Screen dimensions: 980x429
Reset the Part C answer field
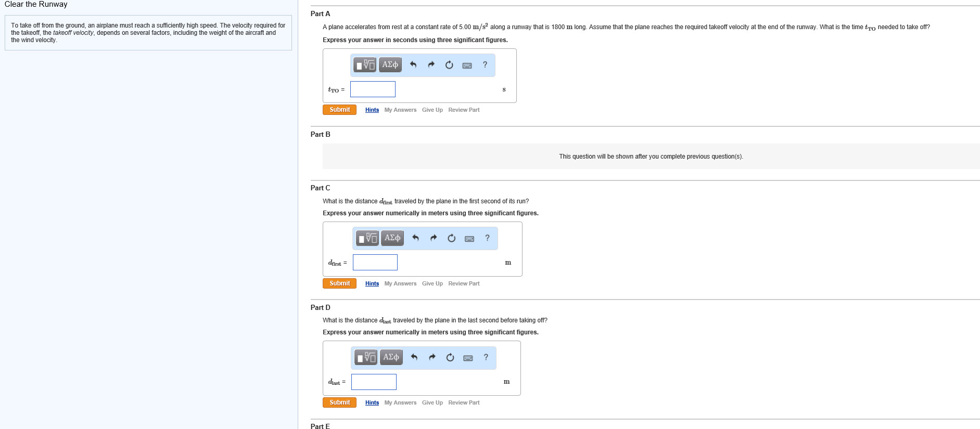point(451,238)
